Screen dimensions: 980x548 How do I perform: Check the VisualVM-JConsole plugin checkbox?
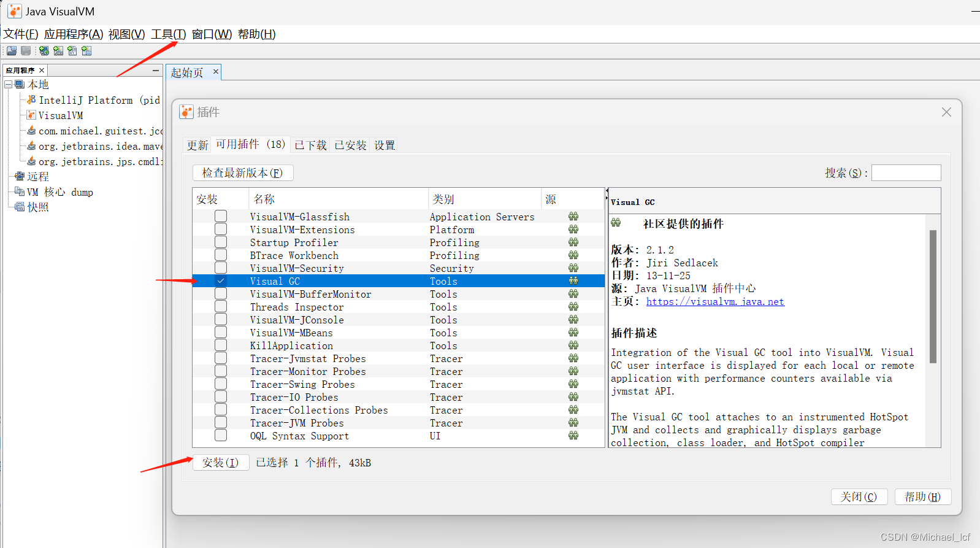(221, 319)
